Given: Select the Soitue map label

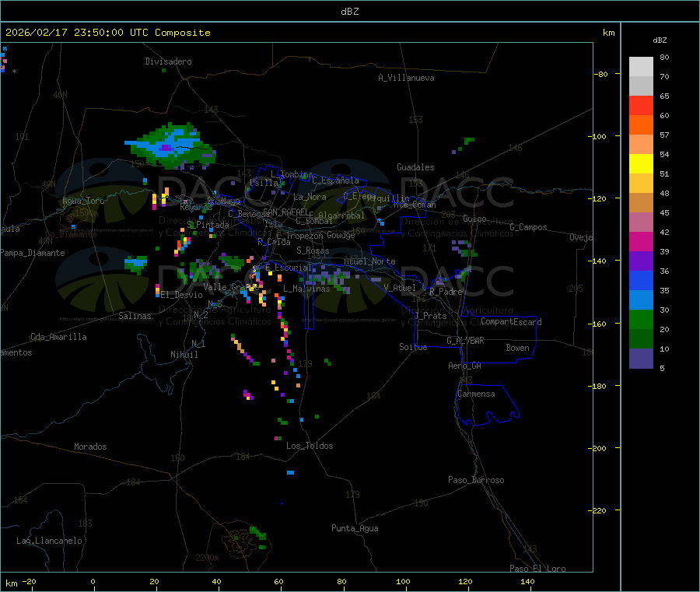Looking at the screenshot, I should pyautogui.click(x=413, y=347).
